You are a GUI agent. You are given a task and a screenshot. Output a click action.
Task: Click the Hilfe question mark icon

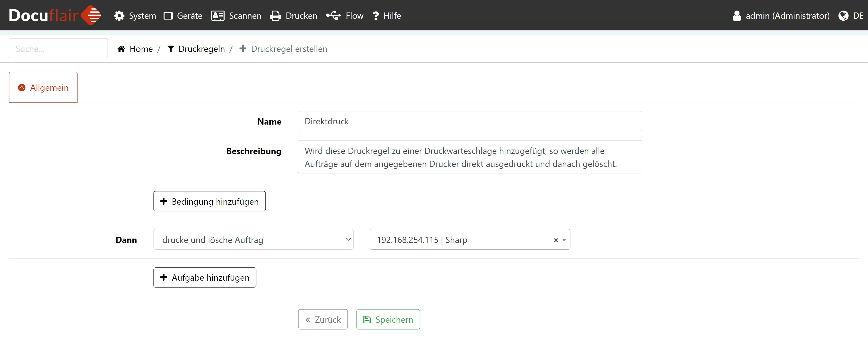376,16
